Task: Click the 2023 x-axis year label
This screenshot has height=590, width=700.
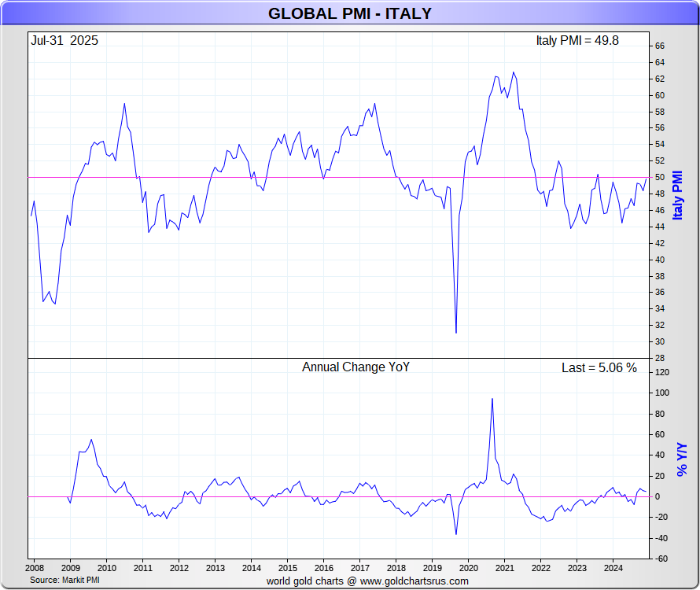Action: tap(577, 568)
